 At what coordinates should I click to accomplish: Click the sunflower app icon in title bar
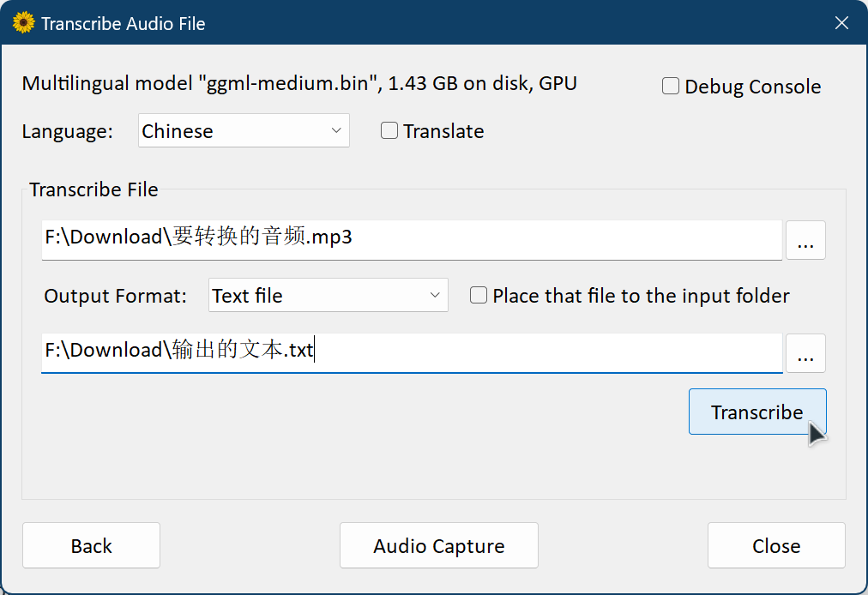[24, 23]
